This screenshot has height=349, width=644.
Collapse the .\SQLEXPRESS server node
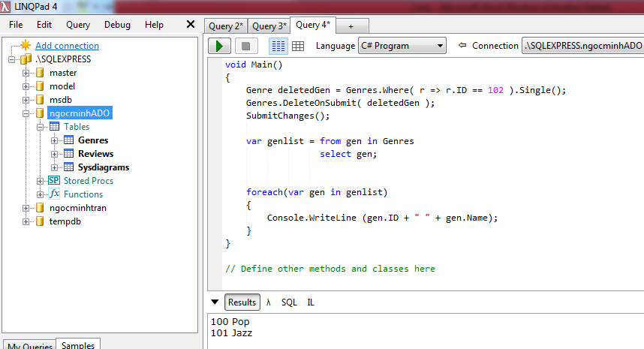(x=11, y=59)
